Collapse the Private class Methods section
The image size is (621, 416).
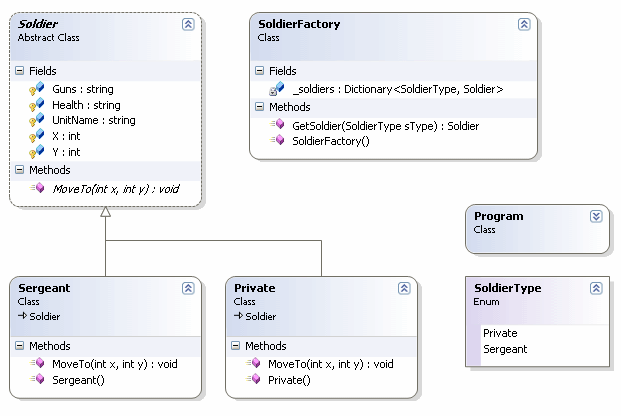[236, 346]
